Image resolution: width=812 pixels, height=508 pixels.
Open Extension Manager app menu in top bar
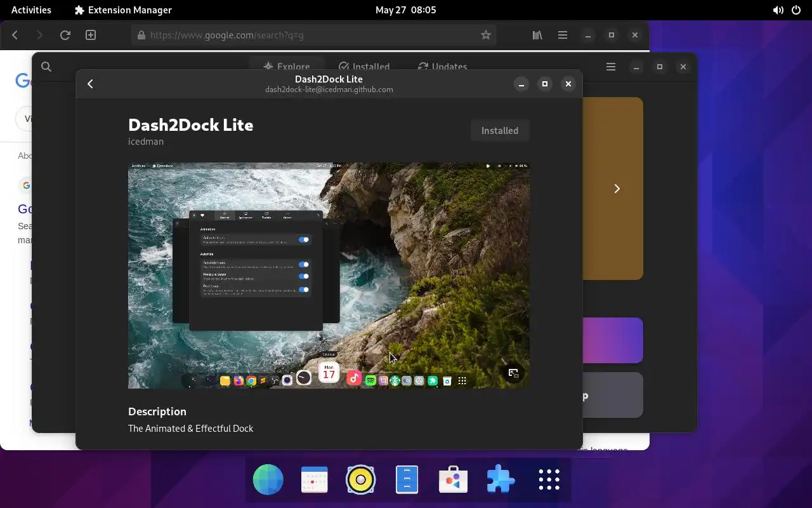[x=123, y=10]
